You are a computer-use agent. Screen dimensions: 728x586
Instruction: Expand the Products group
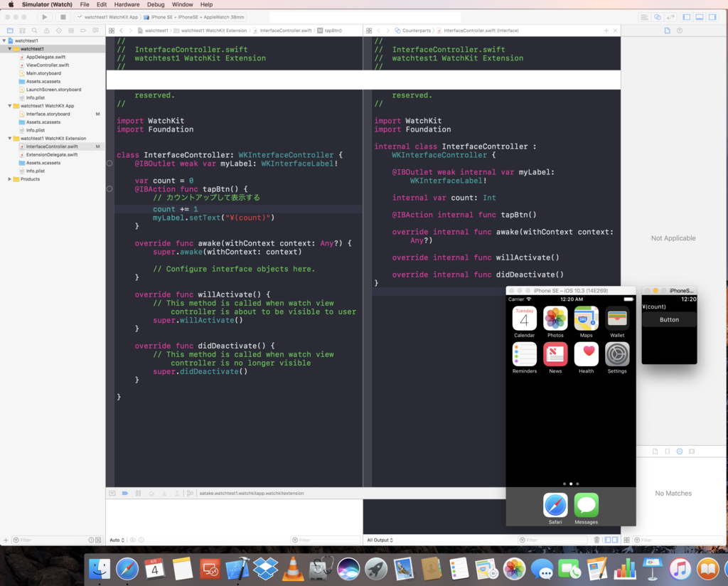point(10,179)
